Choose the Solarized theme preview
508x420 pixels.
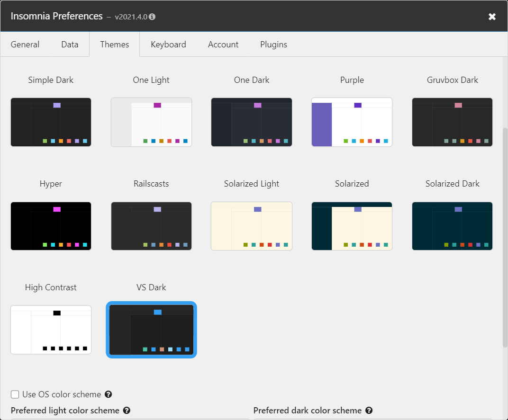click(352, 226)
